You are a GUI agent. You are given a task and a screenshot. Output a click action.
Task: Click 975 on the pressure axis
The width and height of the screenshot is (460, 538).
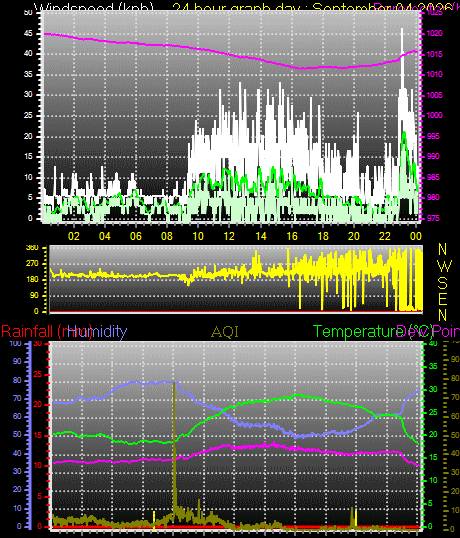coord(433,218)
